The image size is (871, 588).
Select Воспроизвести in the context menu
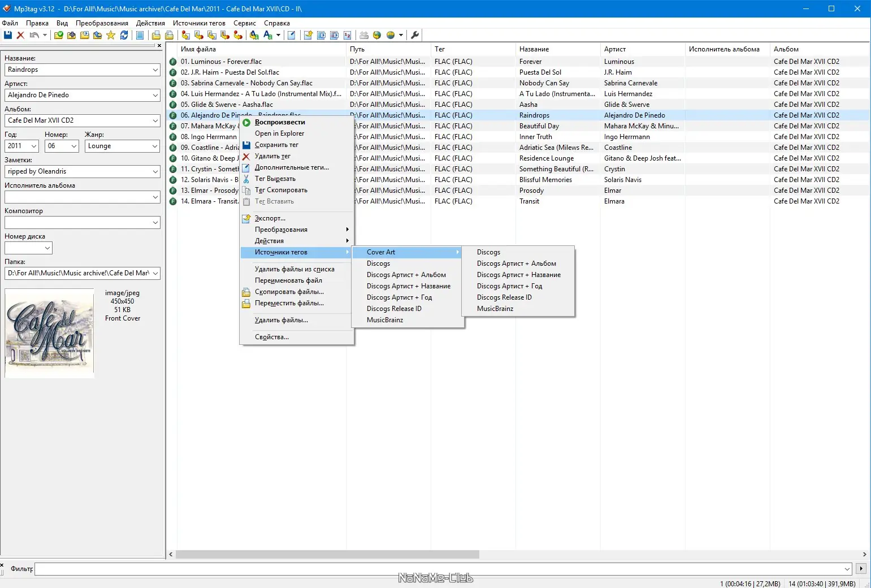coord(297,122)
